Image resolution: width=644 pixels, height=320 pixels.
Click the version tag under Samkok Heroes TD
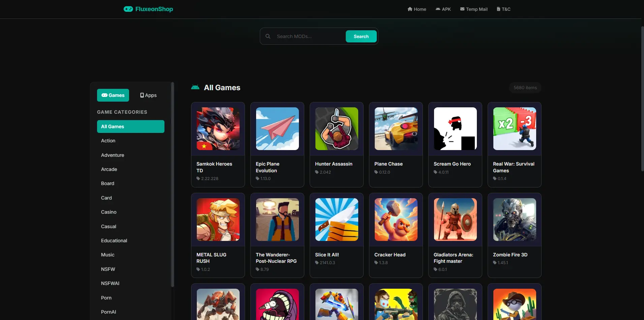pyautogui.click(x=207, y=179)
